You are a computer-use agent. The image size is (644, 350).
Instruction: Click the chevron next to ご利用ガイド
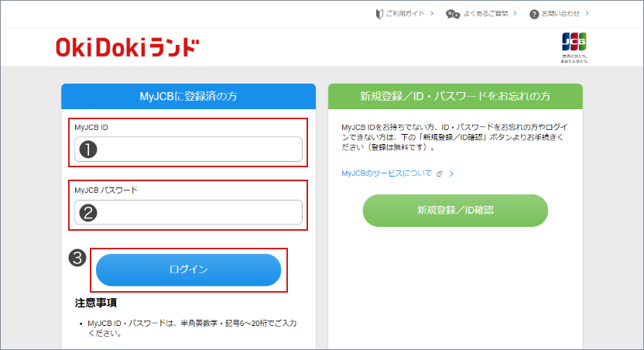coord(432,14)
